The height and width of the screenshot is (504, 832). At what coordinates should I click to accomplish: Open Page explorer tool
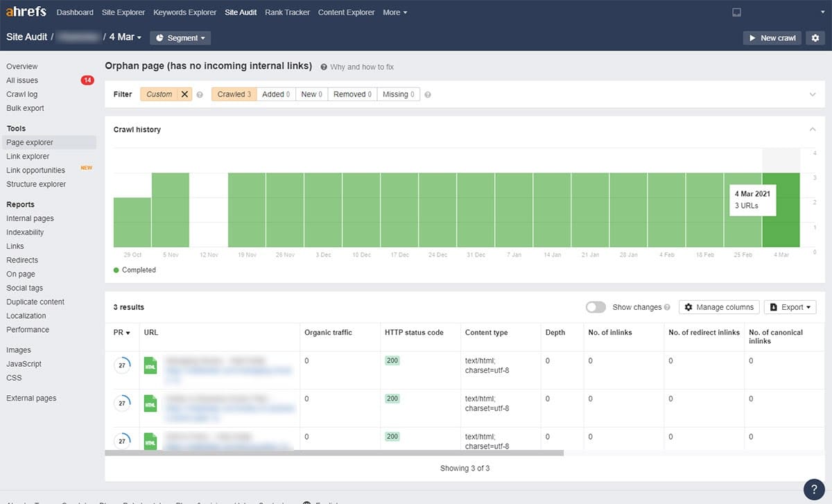pyautogui.click(x=30, y=142)
